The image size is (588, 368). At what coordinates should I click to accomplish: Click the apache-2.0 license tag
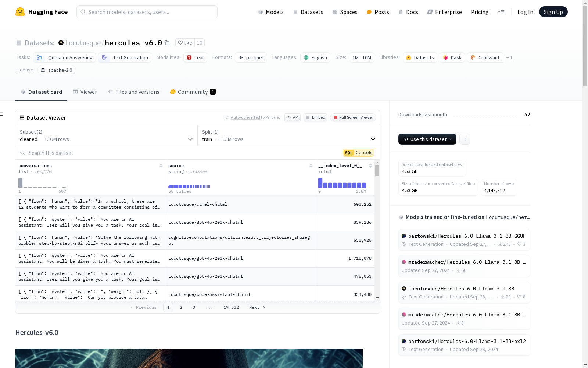pos(57,70)
